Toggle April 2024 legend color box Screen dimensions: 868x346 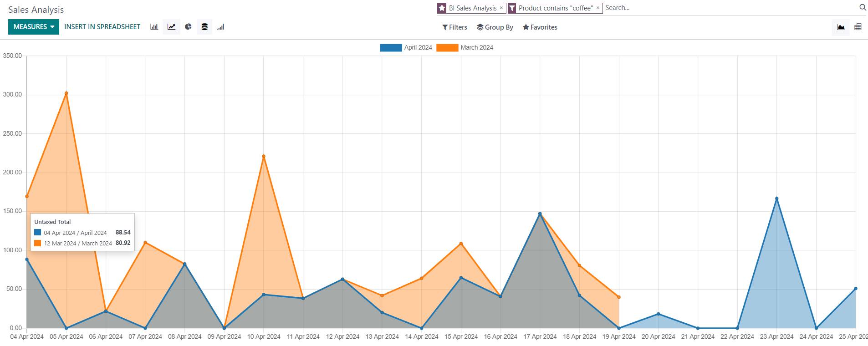[x=391, y=47]
